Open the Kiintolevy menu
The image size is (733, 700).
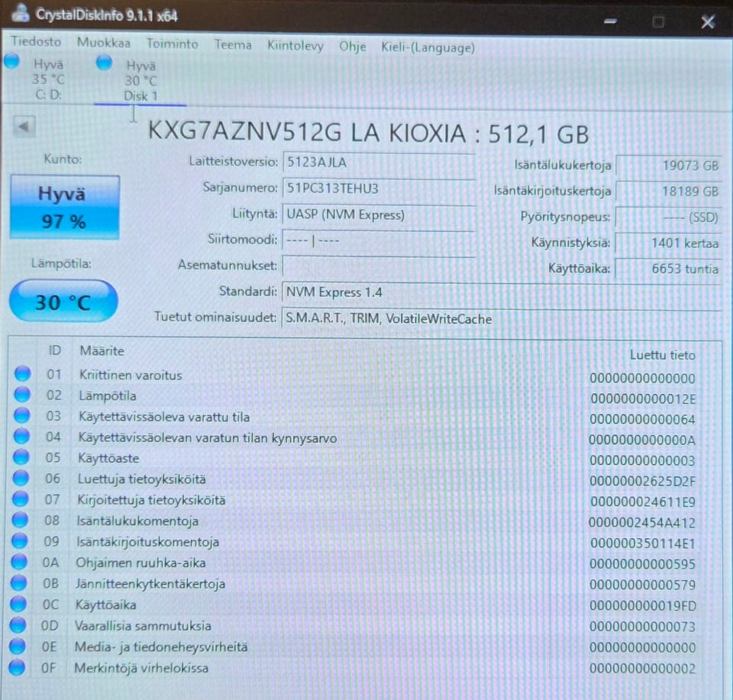pos(295,46)
